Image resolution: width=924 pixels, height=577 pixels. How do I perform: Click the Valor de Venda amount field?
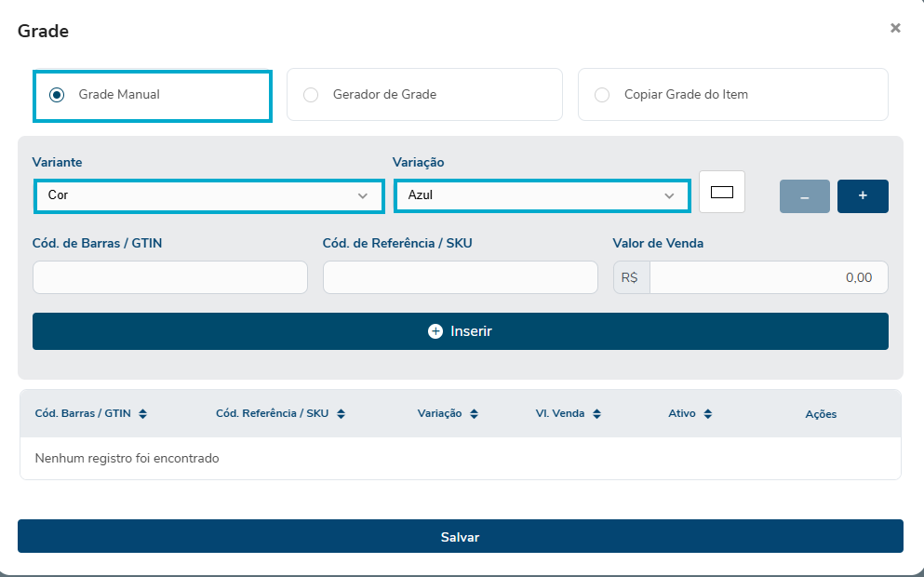click(x=768, y=277)
